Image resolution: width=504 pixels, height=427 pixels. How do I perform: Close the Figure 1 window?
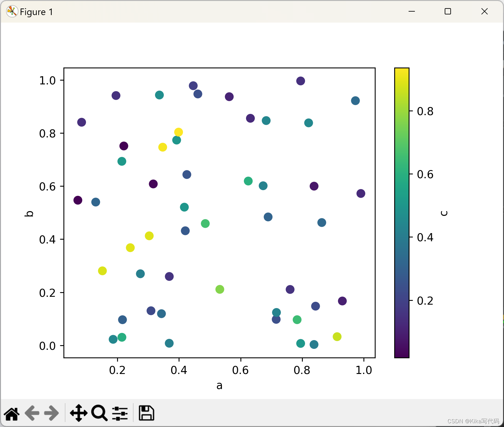(485, 11)
